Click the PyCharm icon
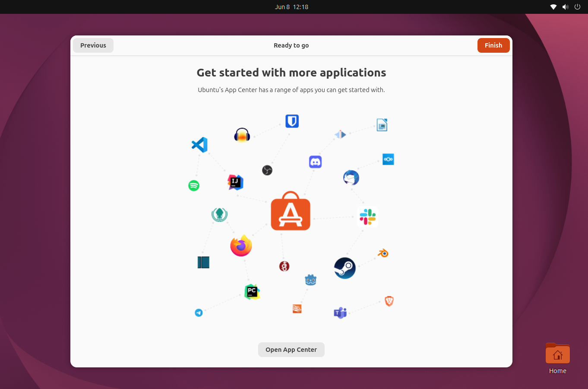 (x=252, y=292)
